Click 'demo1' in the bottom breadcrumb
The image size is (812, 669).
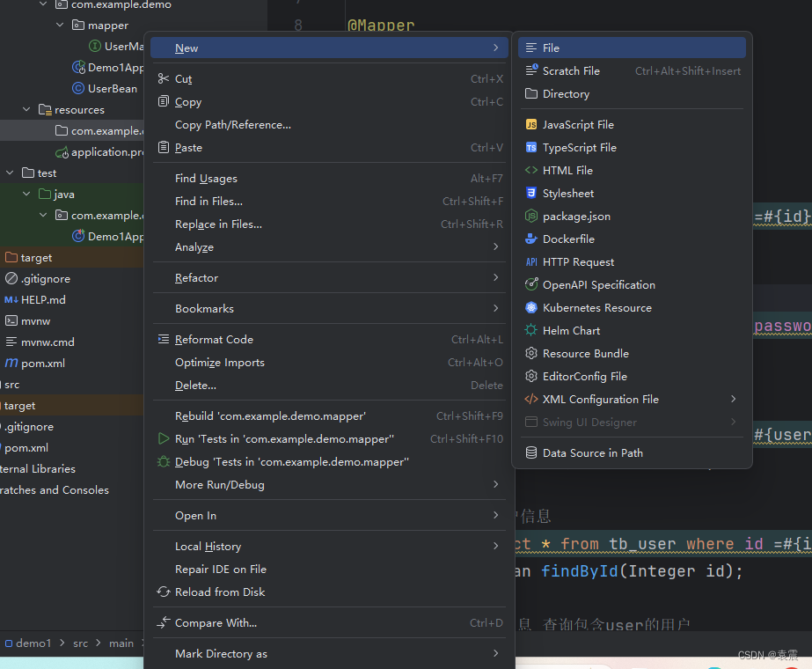(33, 643)
